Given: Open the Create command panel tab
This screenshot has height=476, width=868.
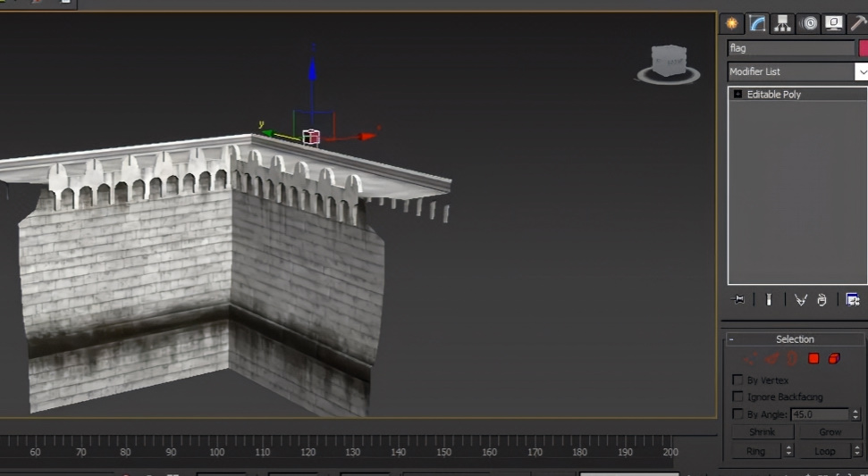Looking at the screenshot, I should [732, 23].
